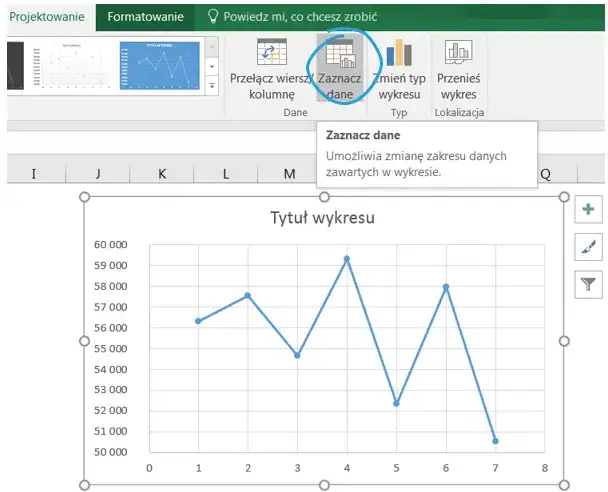
Task: Open chart styles paintbrush button
Action: coord(587,247)
